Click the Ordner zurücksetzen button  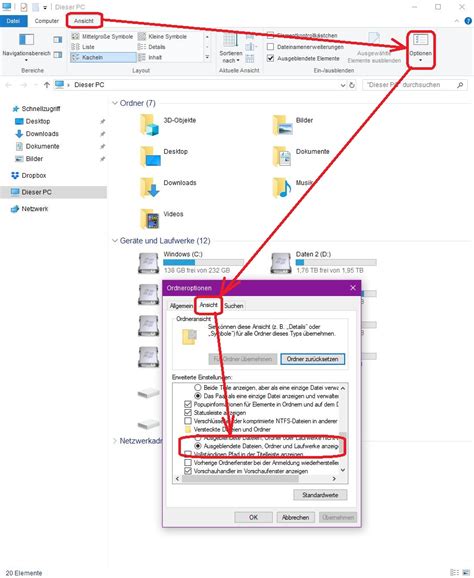pyautogui.click(x=313, y=359)
